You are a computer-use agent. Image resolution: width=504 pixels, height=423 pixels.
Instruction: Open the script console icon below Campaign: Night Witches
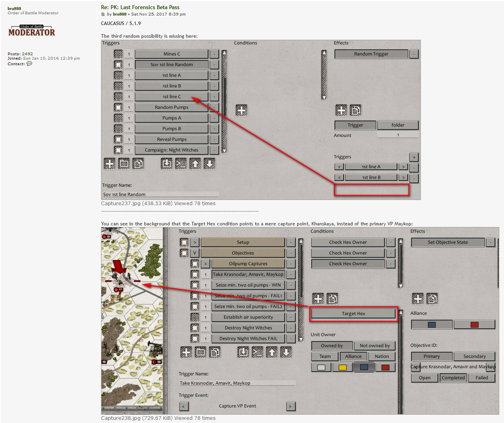(181, 163)
